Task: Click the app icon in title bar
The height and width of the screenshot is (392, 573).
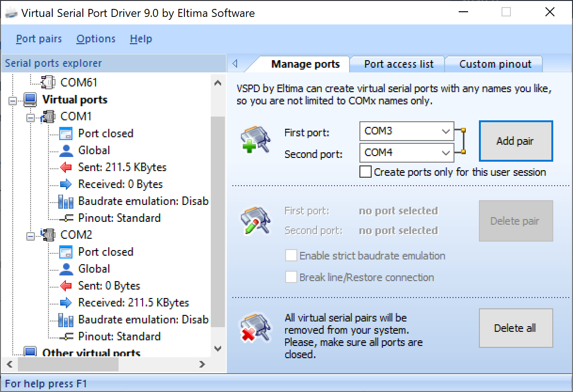Action: [x=11, y=13]
